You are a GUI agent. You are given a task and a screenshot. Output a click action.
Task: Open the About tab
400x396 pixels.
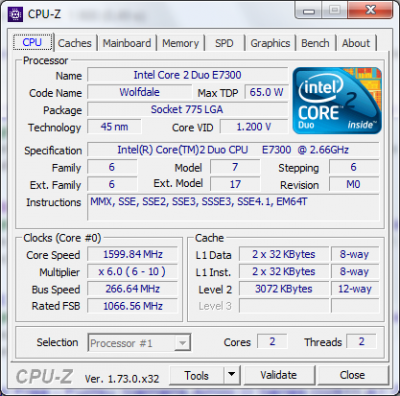(x=356, y=43)
